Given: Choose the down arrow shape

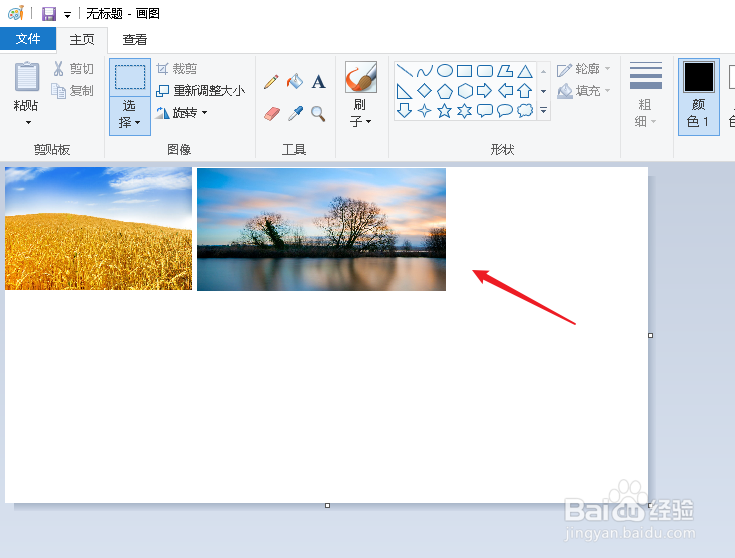Looking at the screenshot, I should click(x=404, y=111).
